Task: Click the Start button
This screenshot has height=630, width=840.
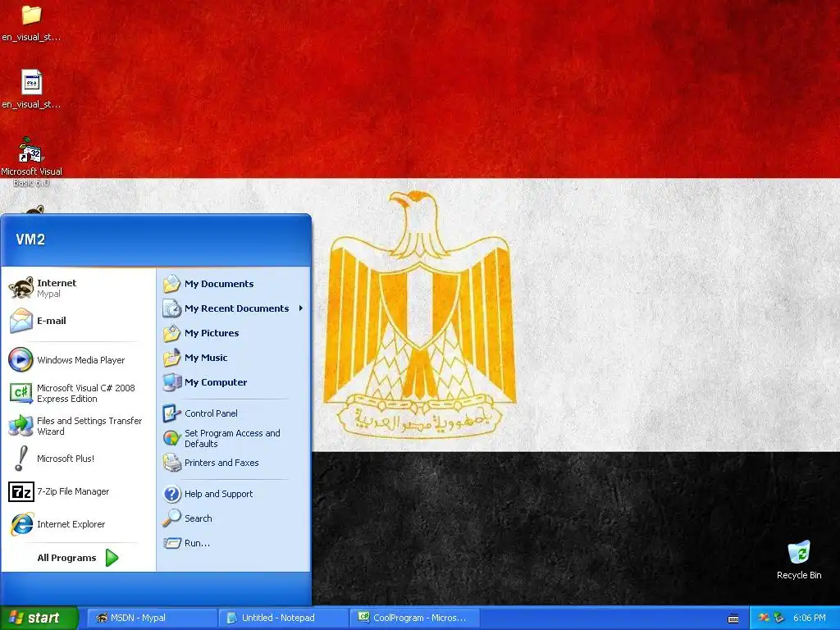Action: [39, 618]
